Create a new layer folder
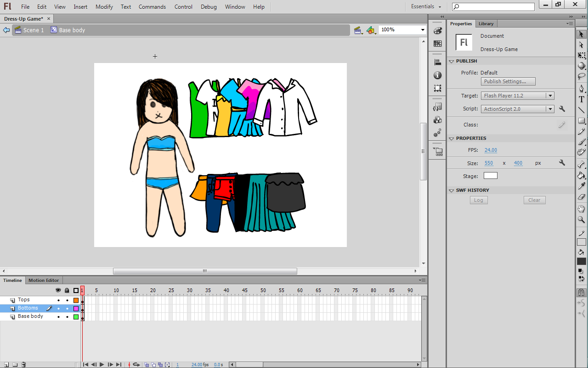Image resolution: width=588 pixels, height=368 pixels. click(x=15, y=365)
